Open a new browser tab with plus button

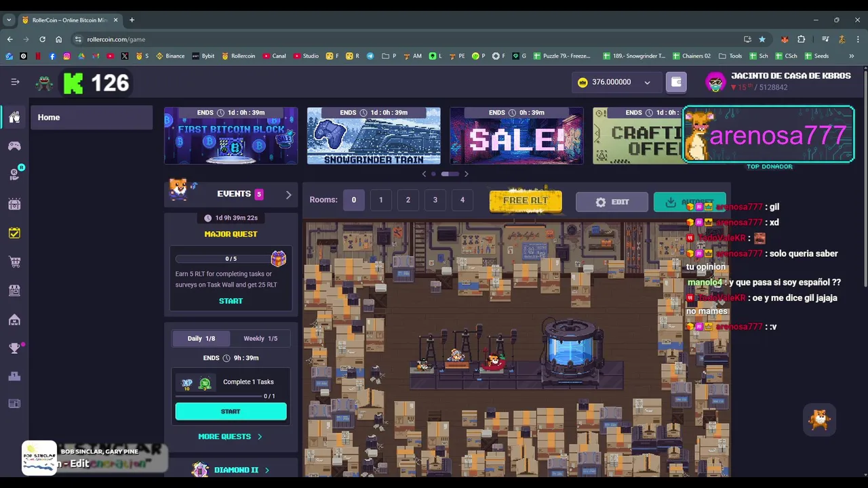(x=132, y=20)
